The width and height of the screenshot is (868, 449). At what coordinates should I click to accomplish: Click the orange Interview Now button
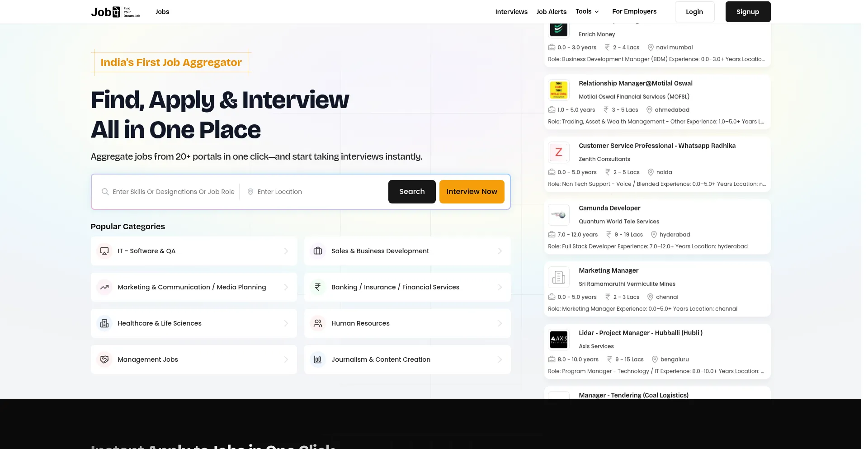tap(472, 192)
